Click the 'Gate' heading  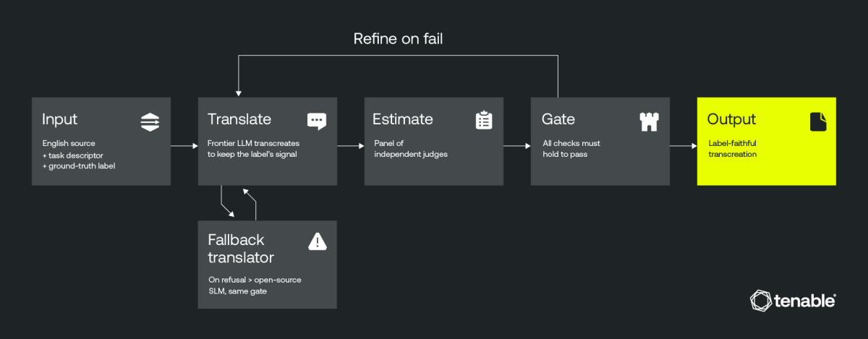tap(558, 119)
